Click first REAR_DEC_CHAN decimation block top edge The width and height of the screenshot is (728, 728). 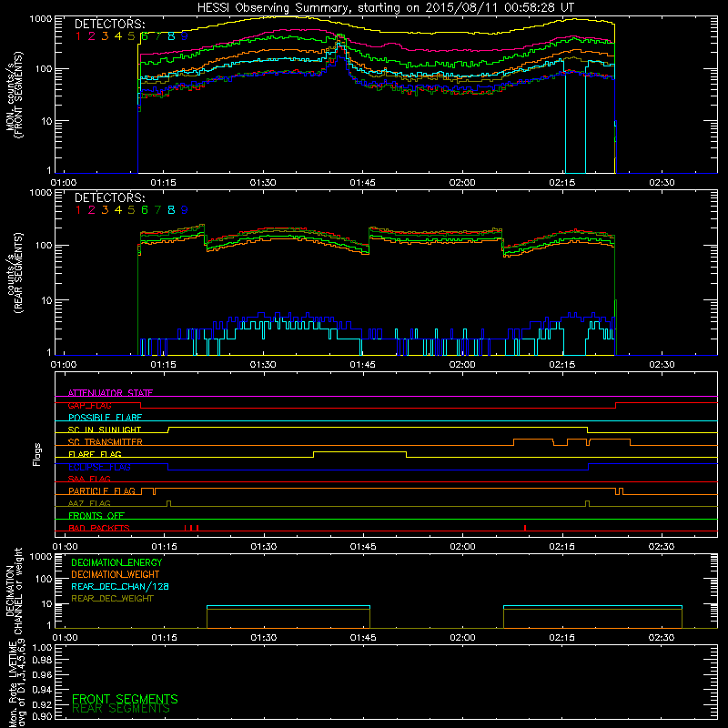coord(288,606)
